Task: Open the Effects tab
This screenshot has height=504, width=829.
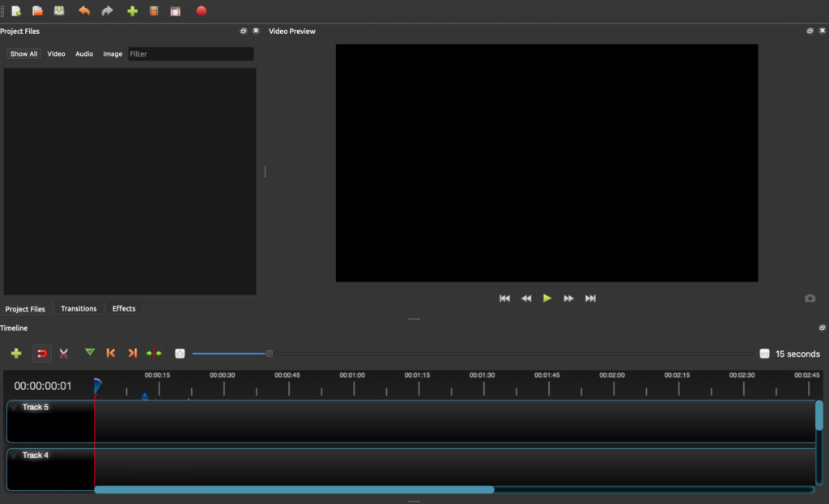Action: [124, 308]
